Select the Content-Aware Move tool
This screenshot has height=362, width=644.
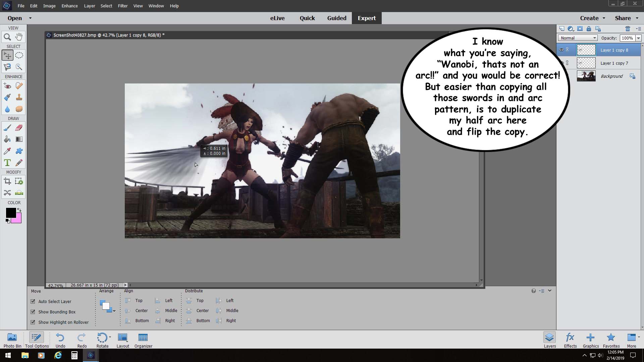pos(7,193)
